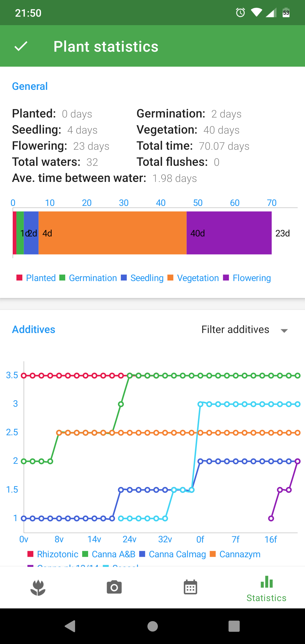
Task: Tap the purple Flowering bar segment
Action: click(x=229, y=233)
